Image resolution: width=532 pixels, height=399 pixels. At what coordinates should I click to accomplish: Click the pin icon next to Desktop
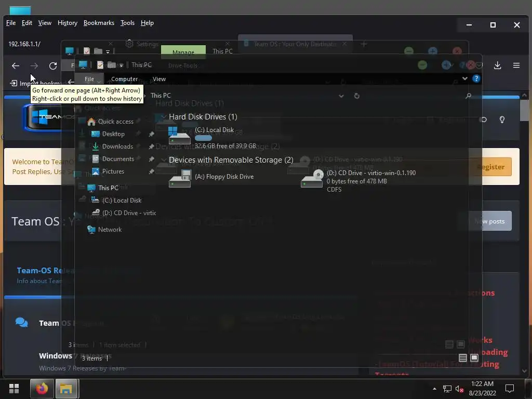click(151, 134)
